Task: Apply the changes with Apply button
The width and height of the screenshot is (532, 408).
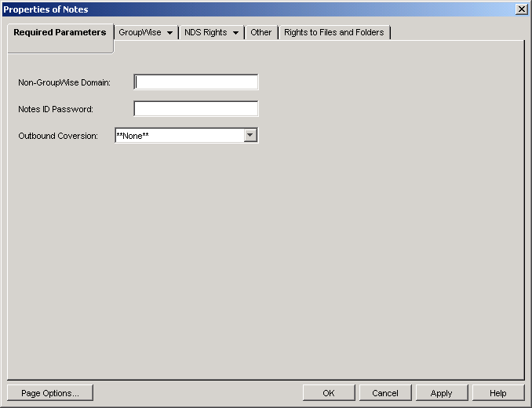Action: (442, 393)
